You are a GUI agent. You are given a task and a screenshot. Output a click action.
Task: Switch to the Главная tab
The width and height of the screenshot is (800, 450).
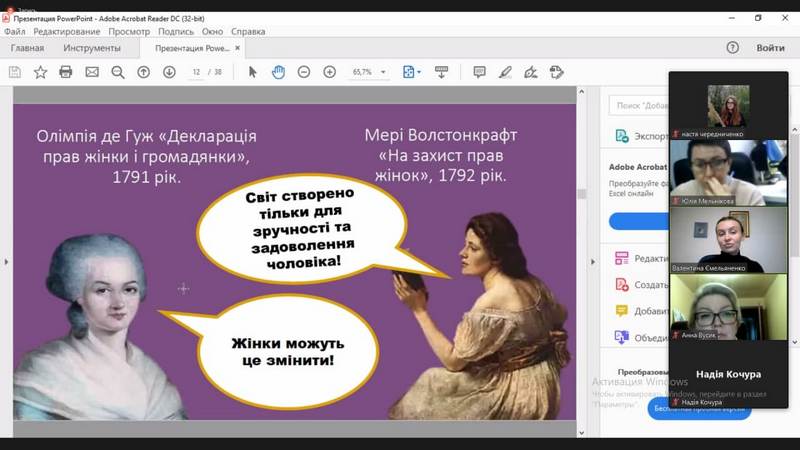27,48
